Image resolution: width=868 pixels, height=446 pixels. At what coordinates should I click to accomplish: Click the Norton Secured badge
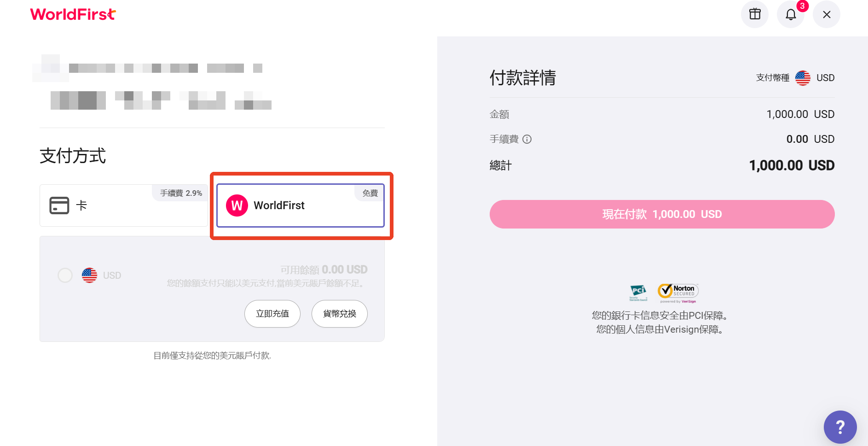coord(678,293)
